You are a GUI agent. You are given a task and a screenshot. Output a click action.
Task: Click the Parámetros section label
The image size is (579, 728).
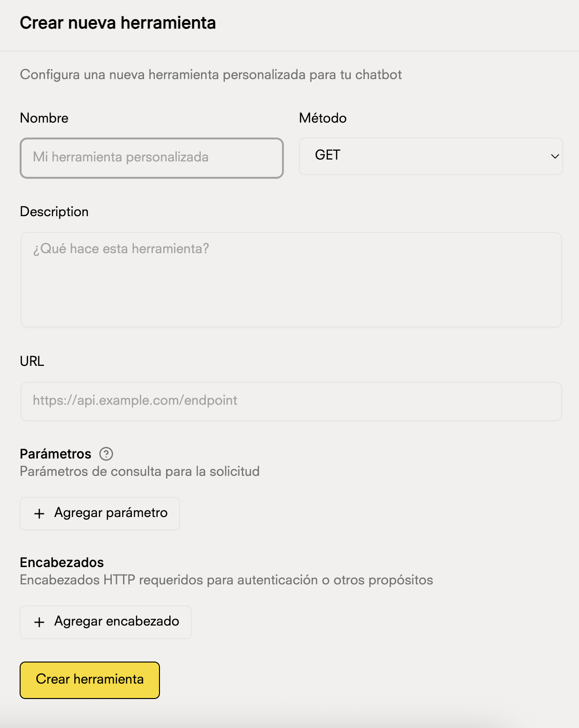pos(55,453)
